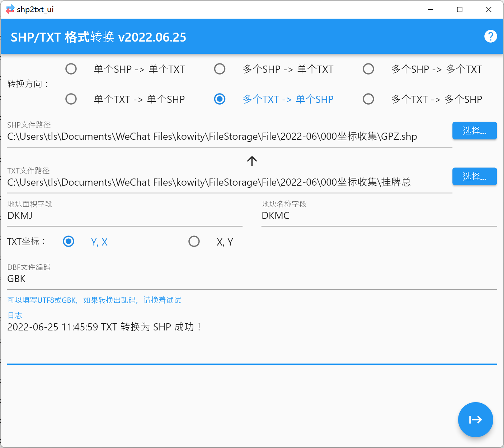This screenshot has height=448, width=504.
Task: Open the help question mark icon
Action: tap(490, 36)
